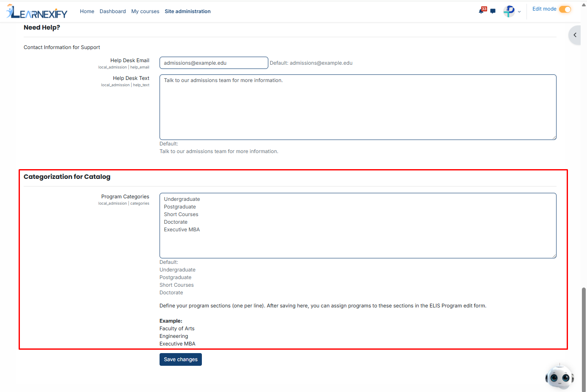Click the 'Faculty of Arts' example text

(177, 329)
